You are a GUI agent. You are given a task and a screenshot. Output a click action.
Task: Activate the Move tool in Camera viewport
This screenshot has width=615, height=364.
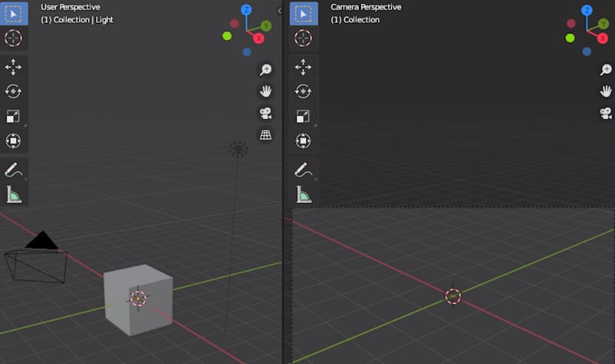[x=303, y=67]
